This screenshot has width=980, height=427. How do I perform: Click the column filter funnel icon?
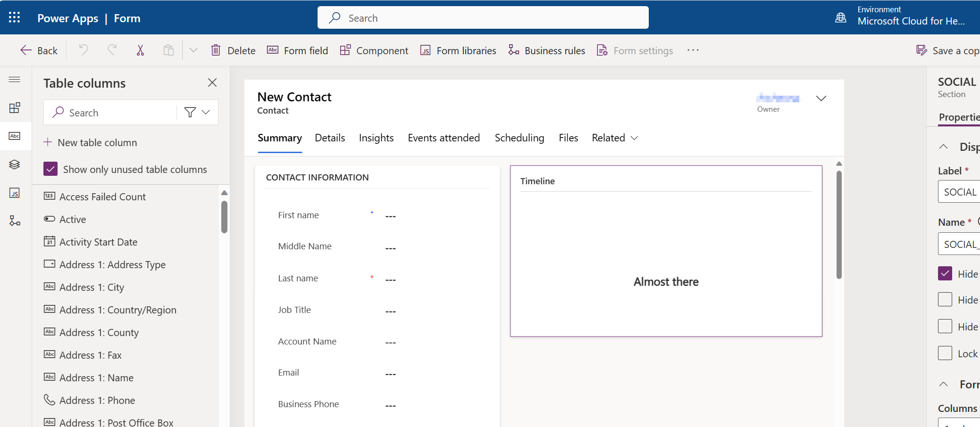[x=190, y=112]
